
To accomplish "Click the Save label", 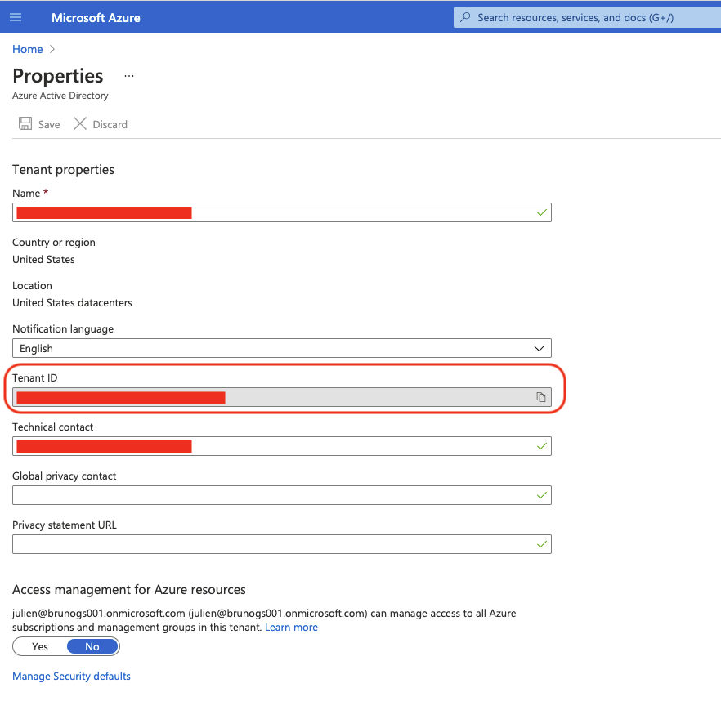I will pyautogui.click(x=49, y=124).
